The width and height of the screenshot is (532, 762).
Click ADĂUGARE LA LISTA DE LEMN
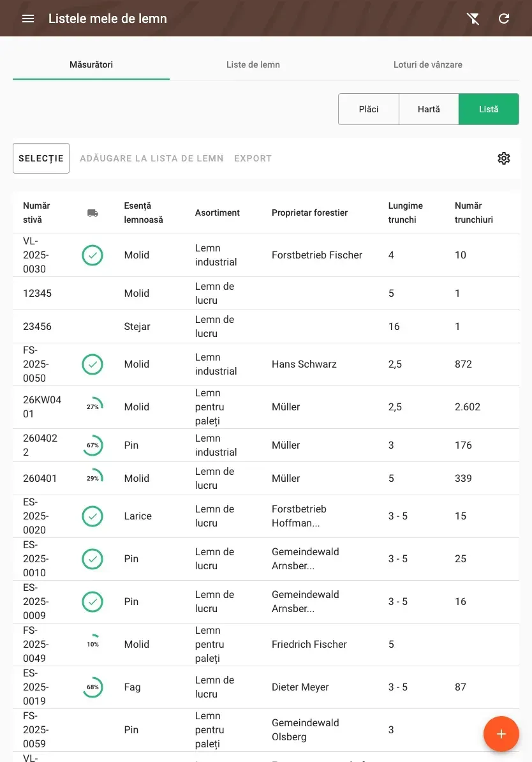[152, 158]
